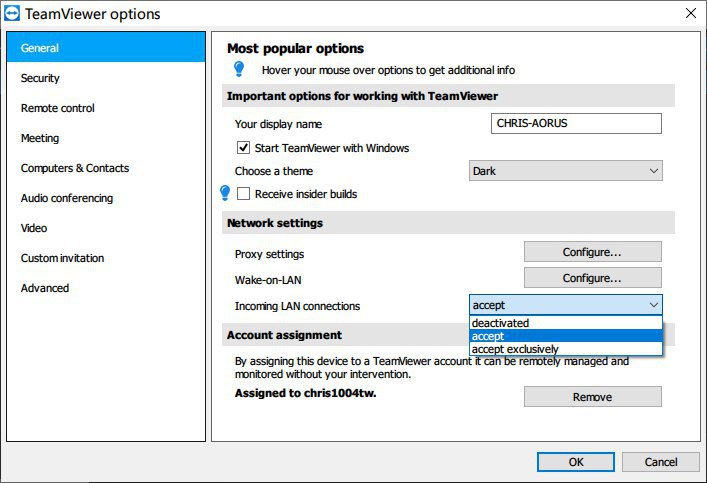Click the lightbulb hint icon under Most popular options
707x483 pixels.
[x=239, y=69]
